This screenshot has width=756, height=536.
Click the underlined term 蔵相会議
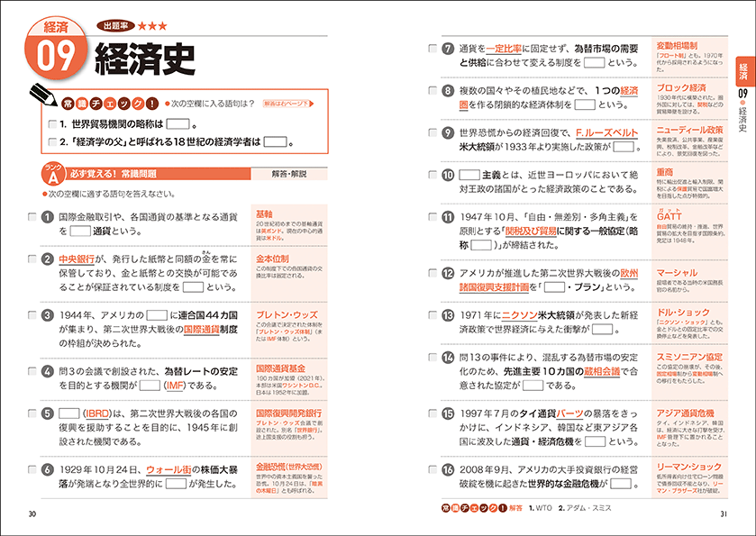click(x=602, y=372)
